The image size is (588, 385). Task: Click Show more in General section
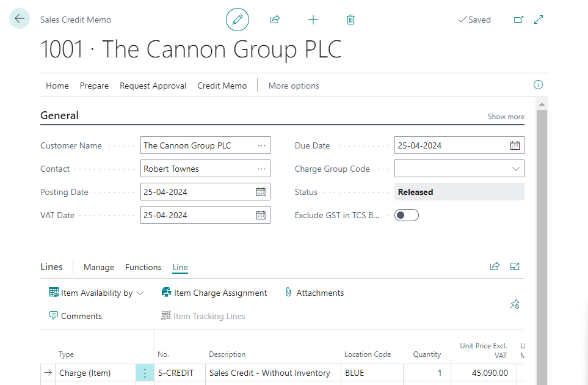tap(506, 117)
